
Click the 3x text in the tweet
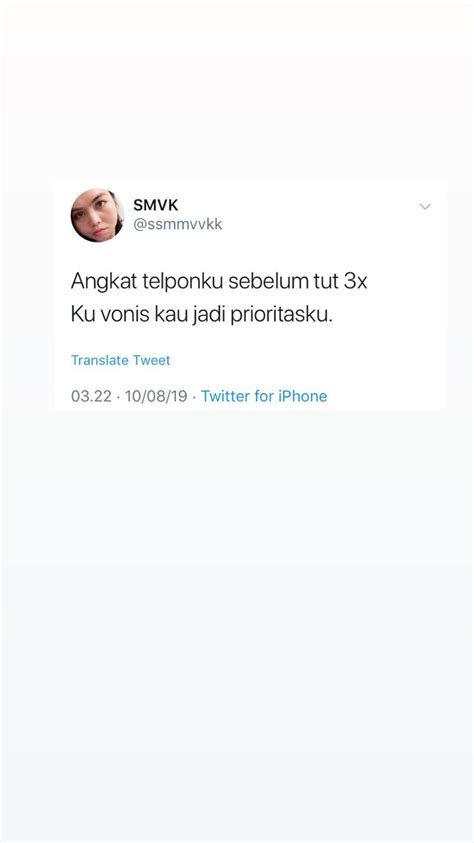(355, 282)
